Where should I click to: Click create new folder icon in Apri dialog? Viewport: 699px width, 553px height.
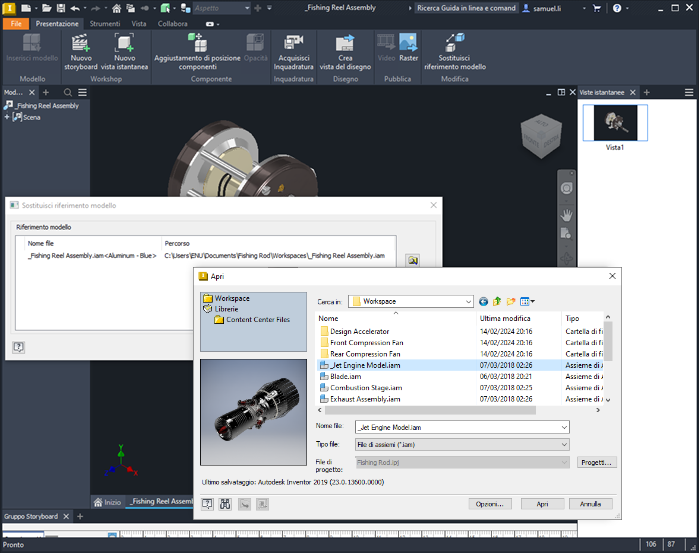tap(511, 302)
